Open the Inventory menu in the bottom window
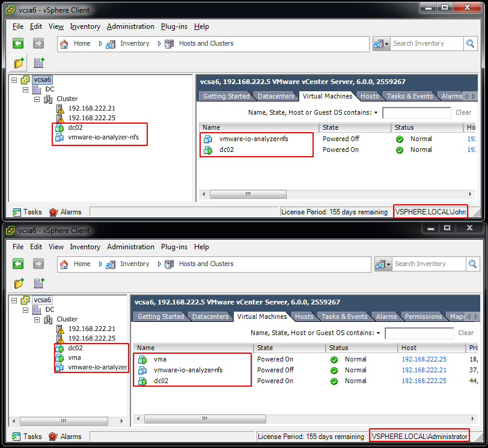Image resolution: width=488 pixels, height=448 pixels. coord(85,247)
